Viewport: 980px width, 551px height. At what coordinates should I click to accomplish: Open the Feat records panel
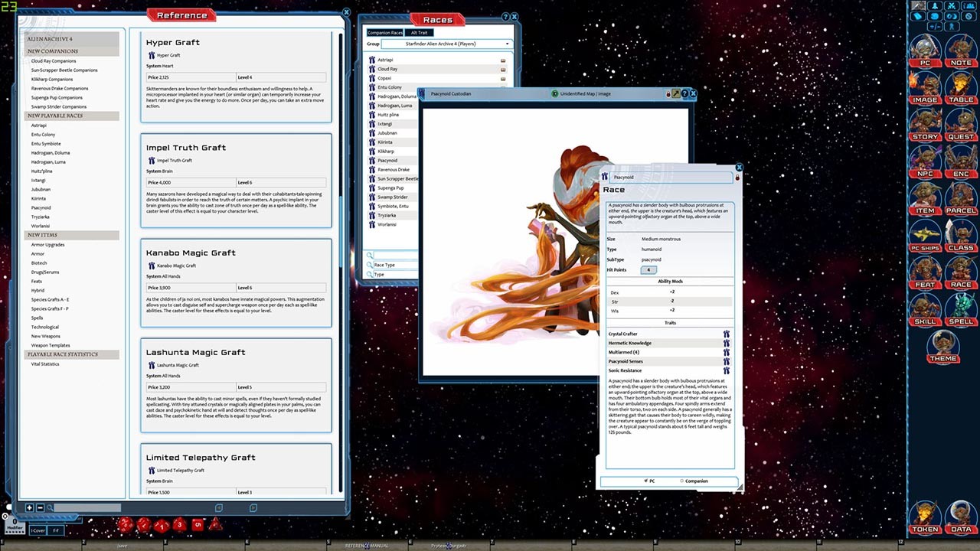(x=925, y=284)
